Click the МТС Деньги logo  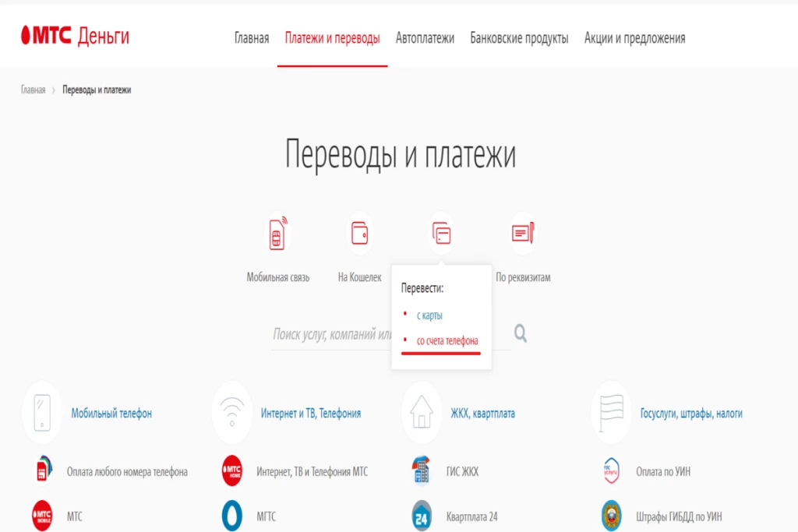pos(75,36)
